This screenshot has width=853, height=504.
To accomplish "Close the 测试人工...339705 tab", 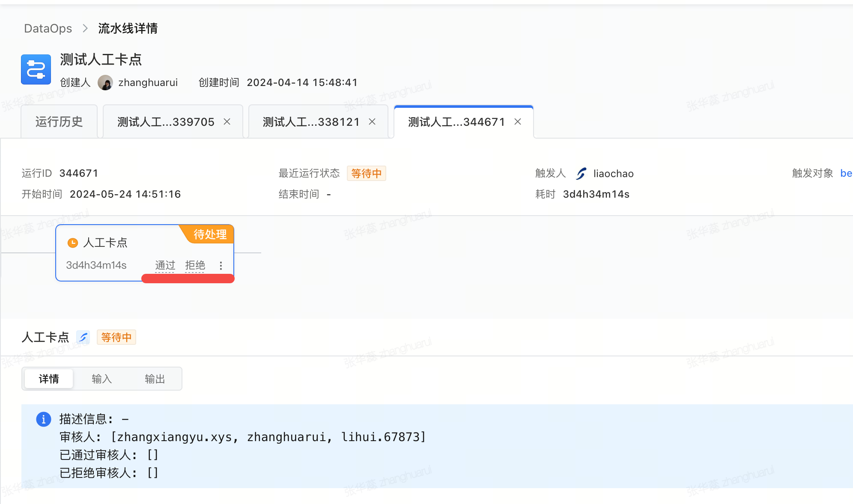I will tap(227, 122).
